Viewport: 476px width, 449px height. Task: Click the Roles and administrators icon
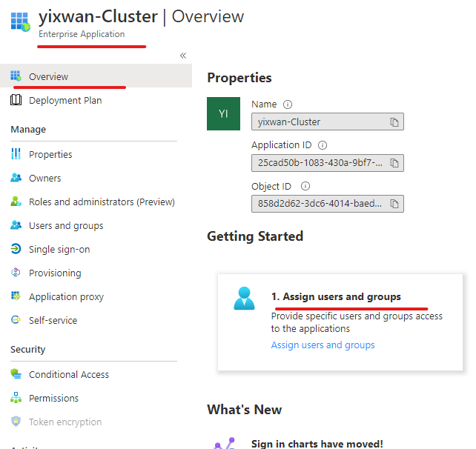coord(16,201)
